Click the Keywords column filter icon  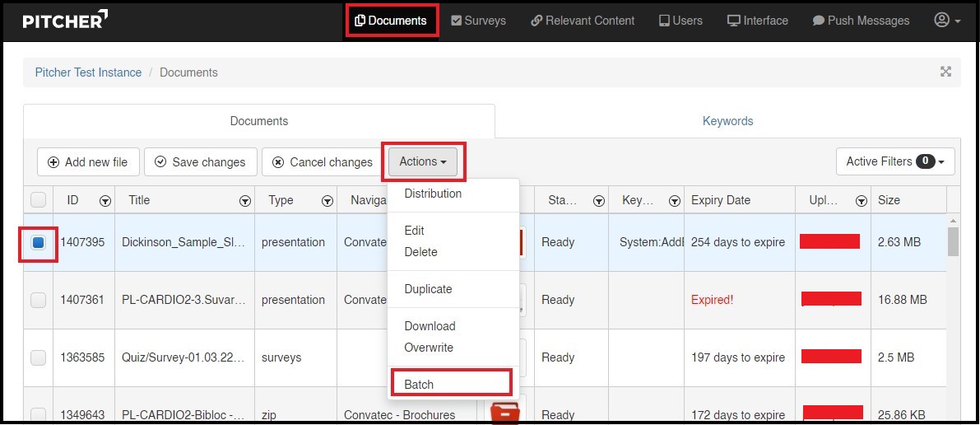click(674, 201)
